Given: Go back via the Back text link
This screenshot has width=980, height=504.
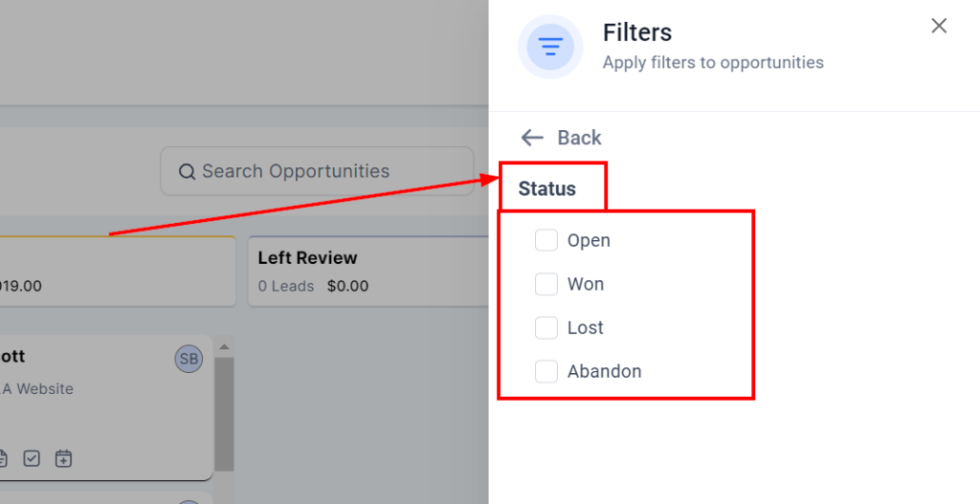Looking at the screenshot, I should (x=579, y=138).
